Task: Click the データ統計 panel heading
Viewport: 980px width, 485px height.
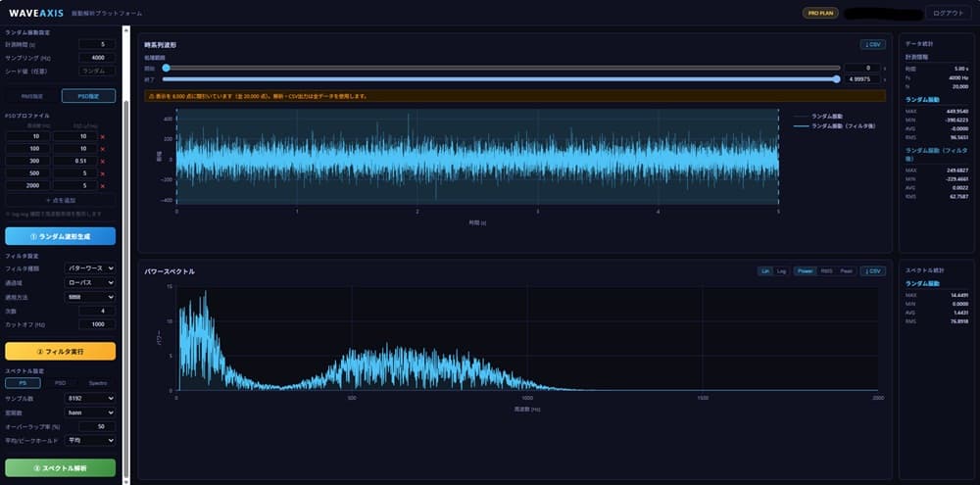Action: pos(919,44)
